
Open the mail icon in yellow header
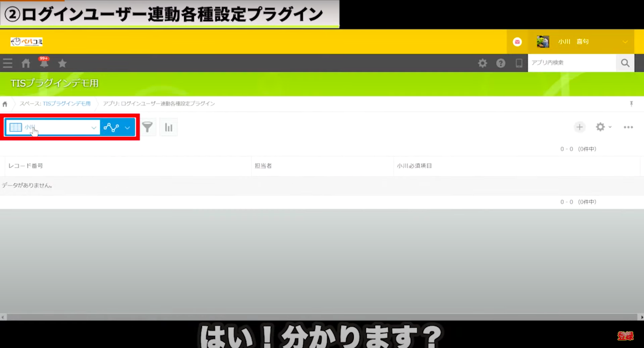[517, 42]
